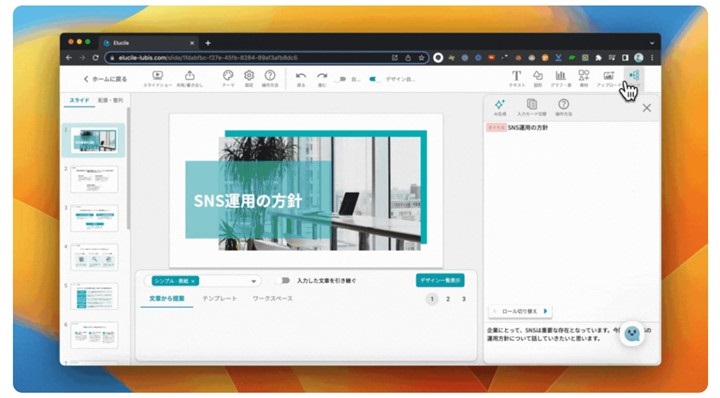Go to suggestion page 1
720x398 pixels.
tap(432, 299)
